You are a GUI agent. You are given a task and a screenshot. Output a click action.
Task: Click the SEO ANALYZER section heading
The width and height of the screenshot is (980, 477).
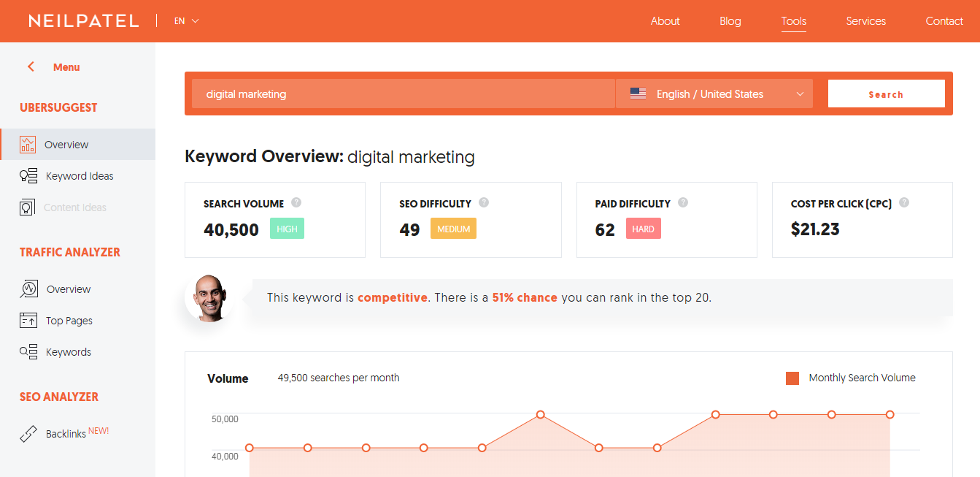[59, 397]
